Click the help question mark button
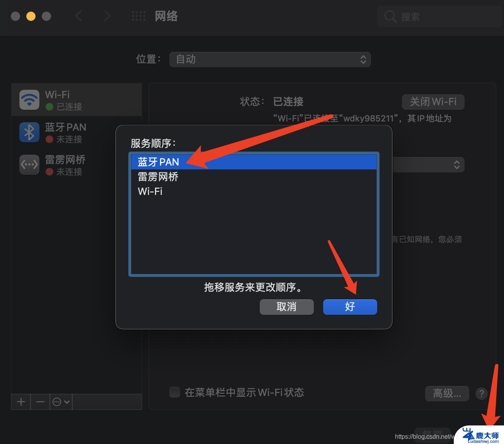Screen dimensions: 504x444 481,393
